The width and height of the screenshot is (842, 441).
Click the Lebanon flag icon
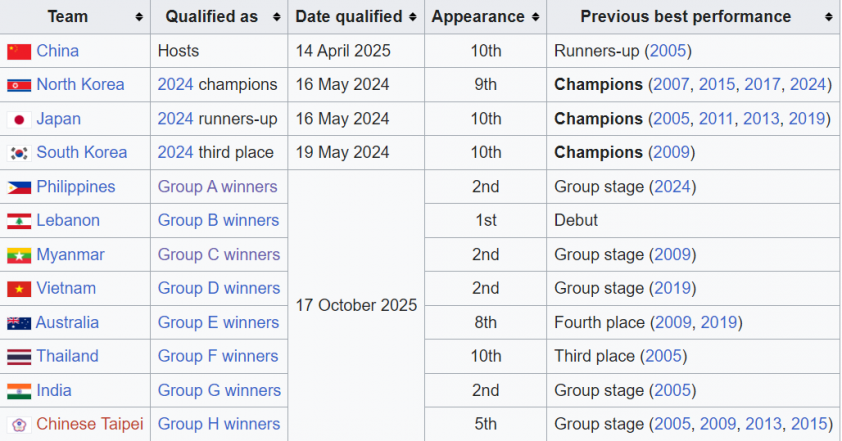(19, 221)
